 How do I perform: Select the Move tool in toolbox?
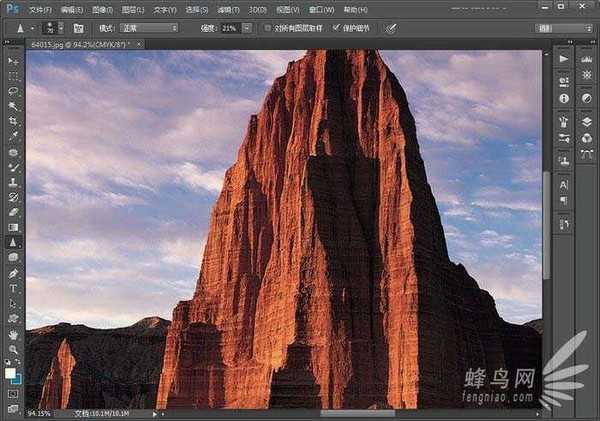click(x=13, y=61)
